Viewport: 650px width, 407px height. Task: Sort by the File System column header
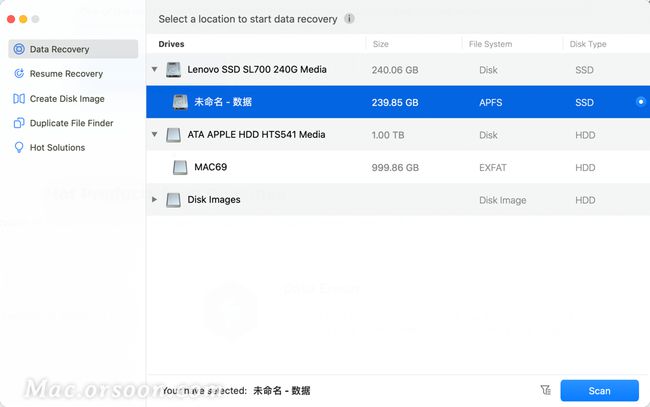(x=490, y=44)
